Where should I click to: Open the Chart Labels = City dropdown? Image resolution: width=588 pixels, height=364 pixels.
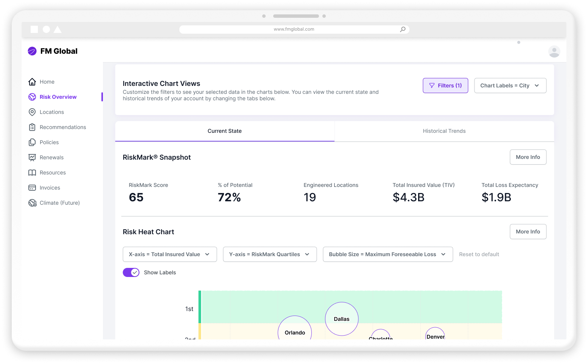coord(510,86)
